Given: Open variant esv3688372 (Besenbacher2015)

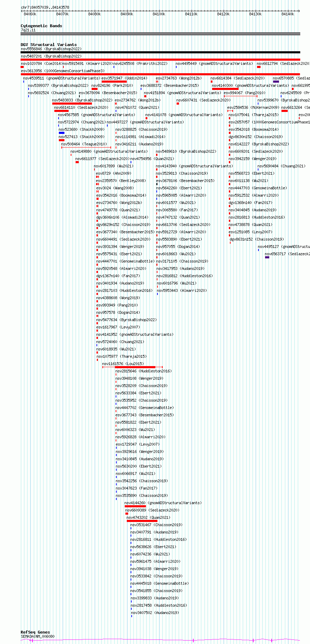Looking at the screenshot, I should click(x=170, y=85).
